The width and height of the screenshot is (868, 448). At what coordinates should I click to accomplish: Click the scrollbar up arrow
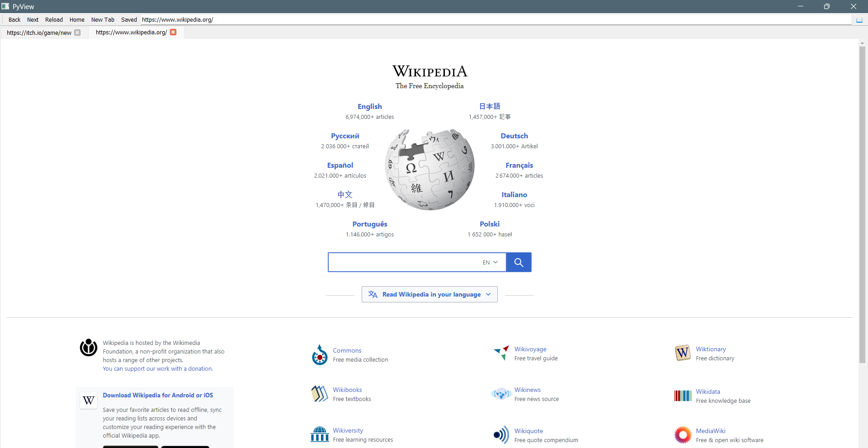click(862, 43)
